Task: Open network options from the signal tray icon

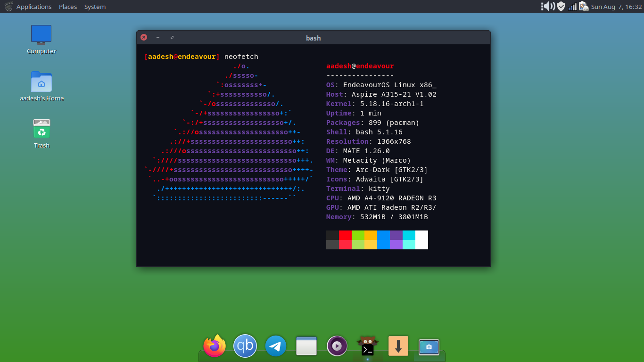Action: pyautogui.click(x=572, y=7)
